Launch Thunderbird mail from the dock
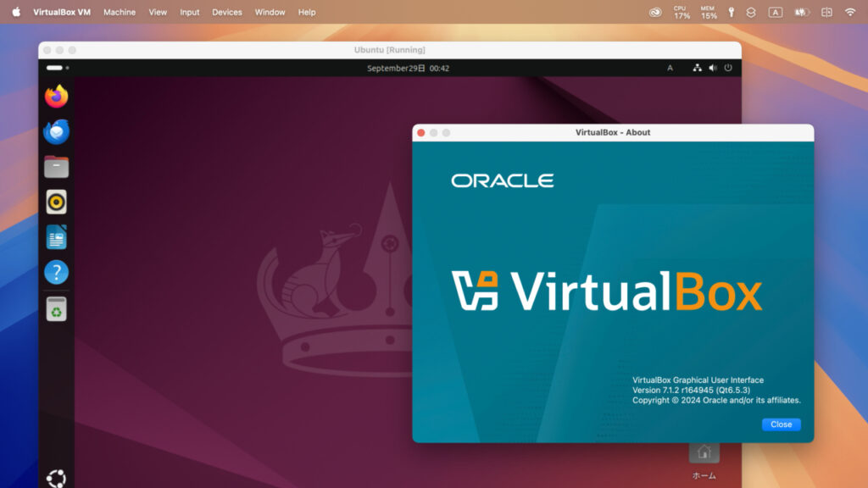Viewport: 868px width, 488px height. click(56, 131)
